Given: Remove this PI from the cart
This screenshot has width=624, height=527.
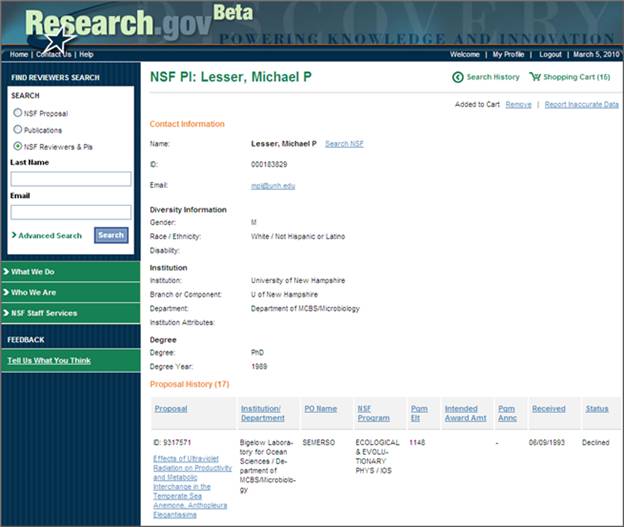Looking at the screenshot, I should [518, 104].
